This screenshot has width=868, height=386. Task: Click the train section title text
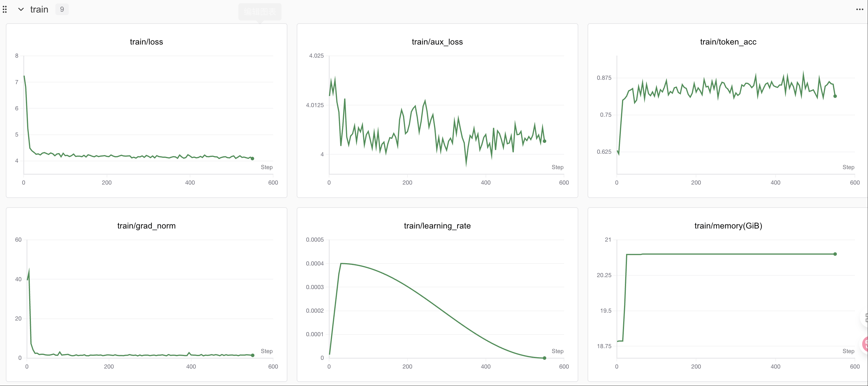tap(39, 9)
